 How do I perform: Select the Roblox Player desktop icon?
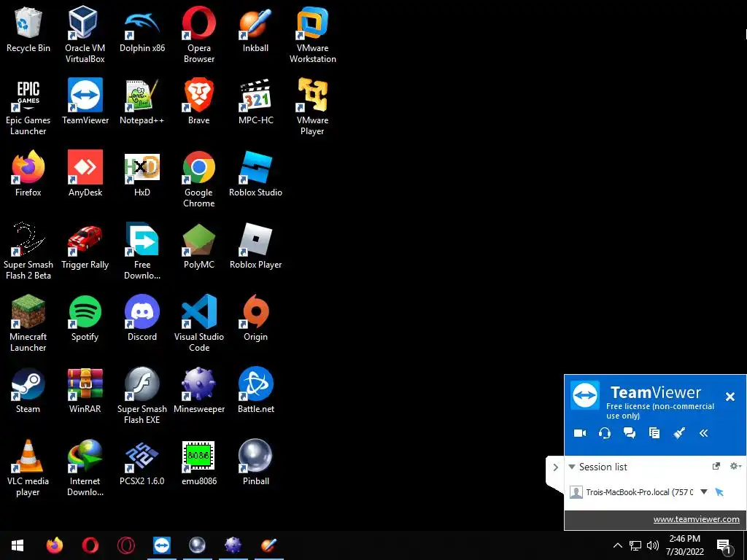tap(256, 246)
